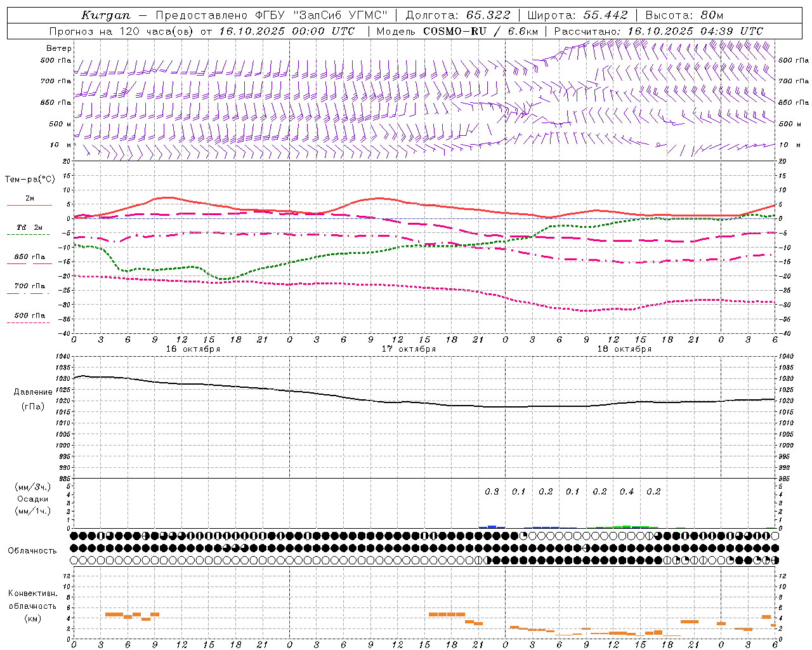Screen dimensions: 812x650
Task: Select the Долгота: 65.322 value
Action: (x=457, y=15)
